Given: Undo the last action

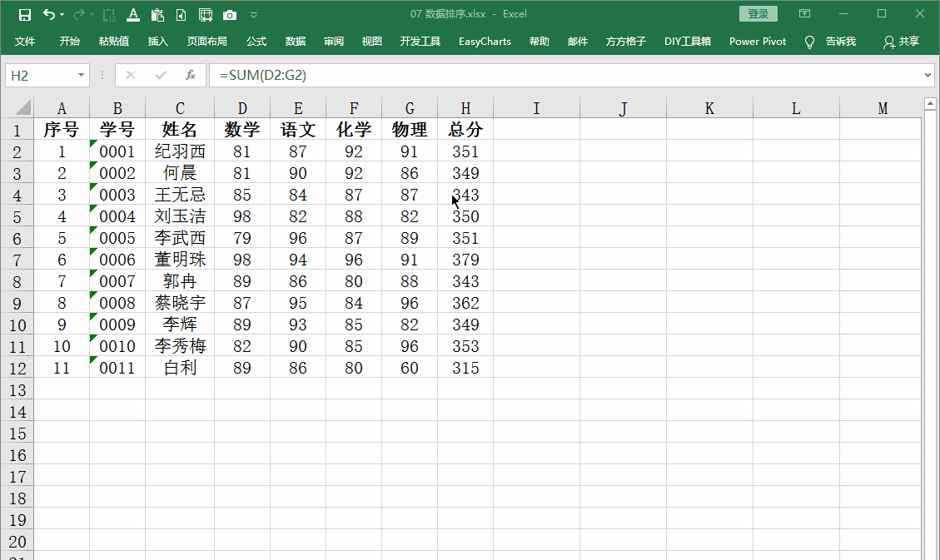Looking at the screenshot, I should (48, 14).
